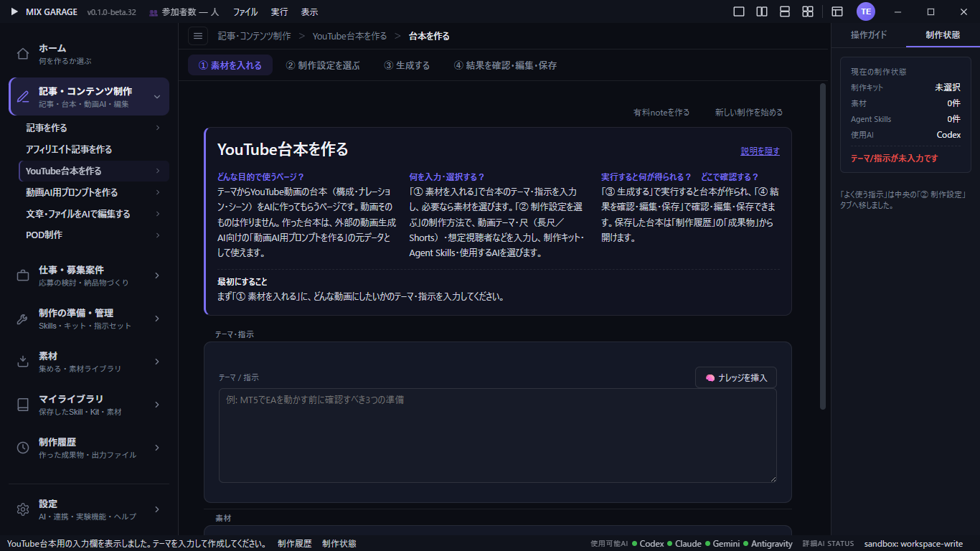Select the two-column split layout icon
Screen dimensions: 980x551
tap(762, 11)
